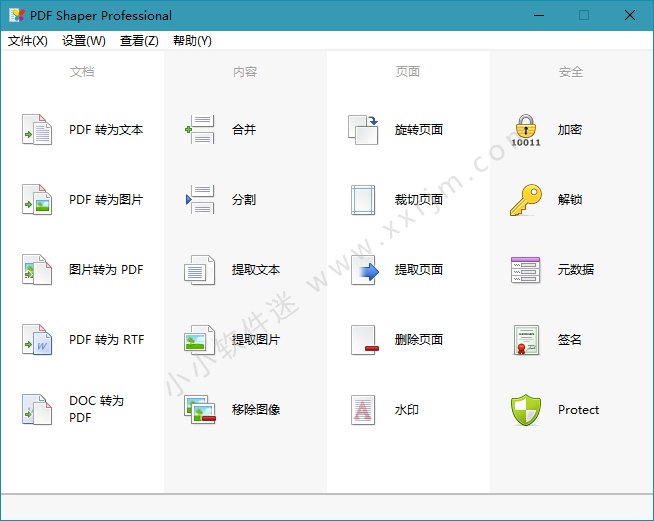Click the 裁切页面 crop pages icon

click(x=363, y=200)
